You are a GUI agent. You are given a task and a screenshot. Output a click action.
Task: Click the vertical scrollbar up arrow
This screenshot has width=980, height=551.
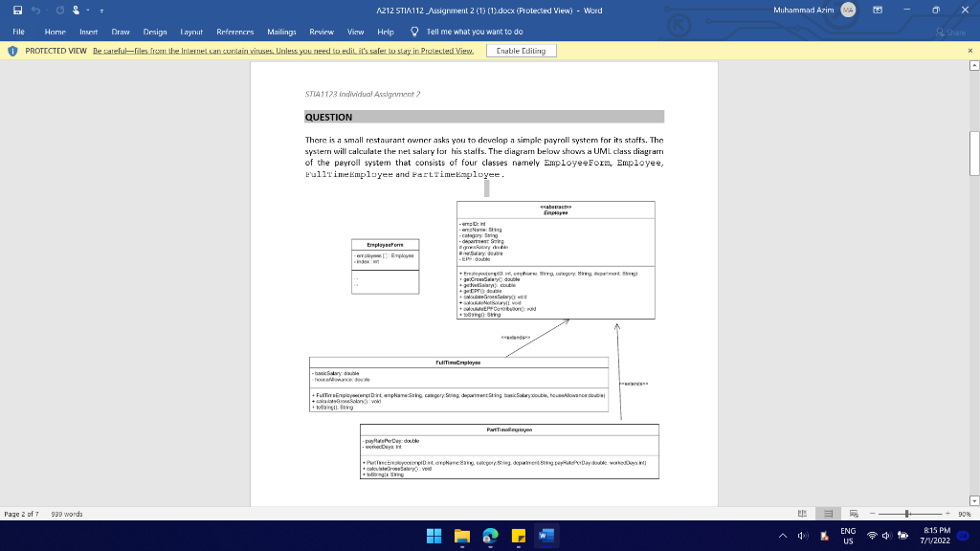[x=973, y=66]
